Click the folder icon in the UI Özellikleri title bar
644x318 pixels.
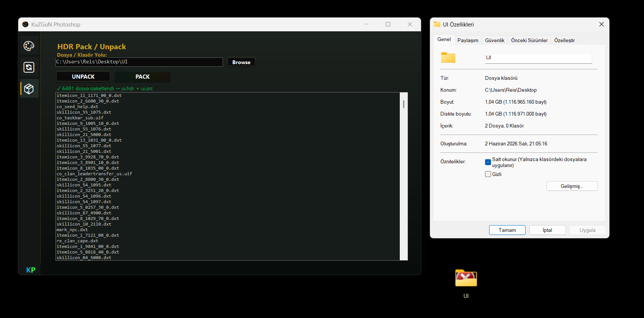coord(437,24)
